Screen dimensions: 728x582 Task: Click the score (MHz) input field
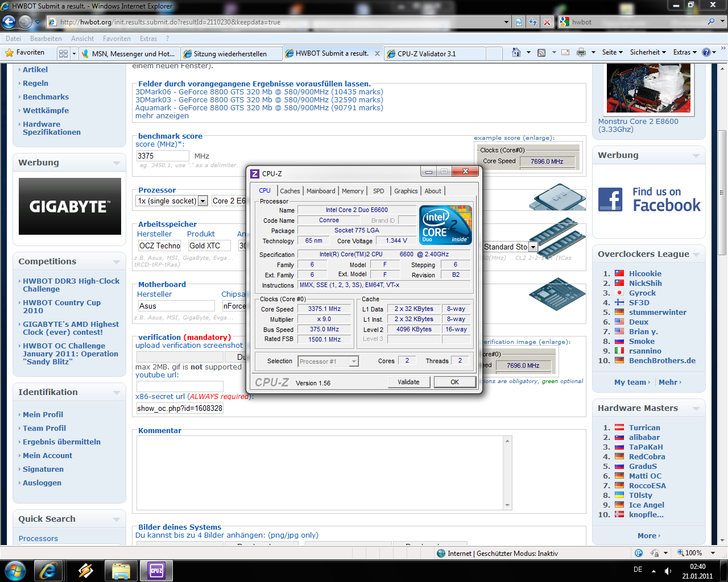[x=163, y=156]
